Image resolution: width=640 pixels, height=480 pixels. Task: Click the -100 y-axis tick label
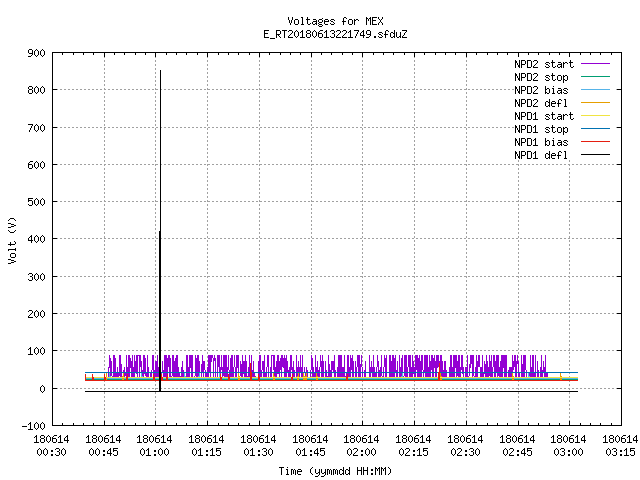33,426
